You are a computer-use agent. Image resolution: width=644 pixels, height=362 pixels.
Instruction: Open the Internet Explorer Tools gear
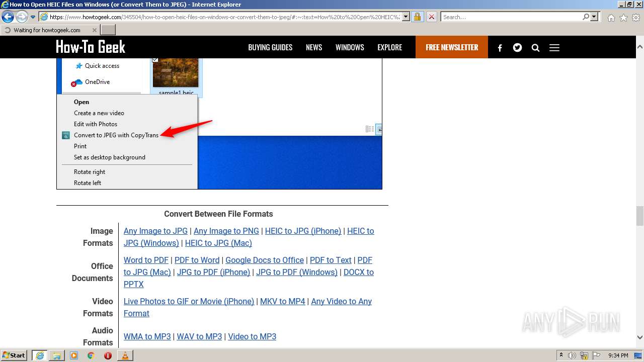click(x=636, y=18)
